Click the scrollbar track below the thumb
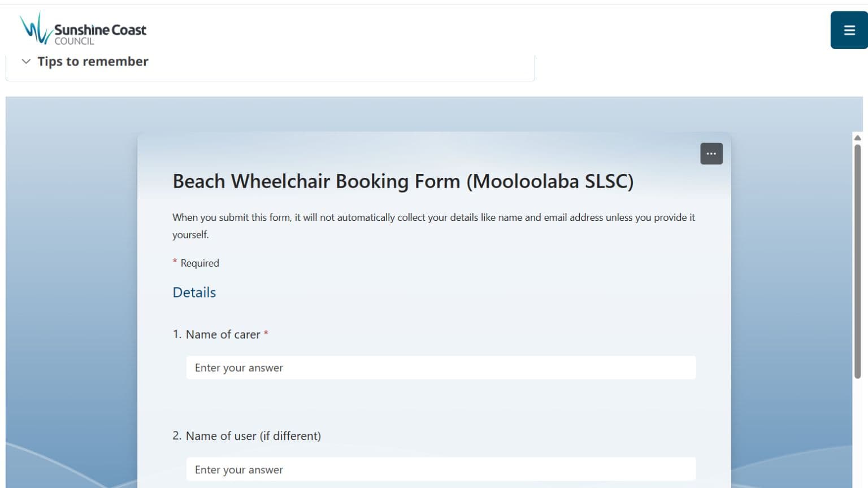The height and width of the screenshot is (488, 868). (857, 434)
